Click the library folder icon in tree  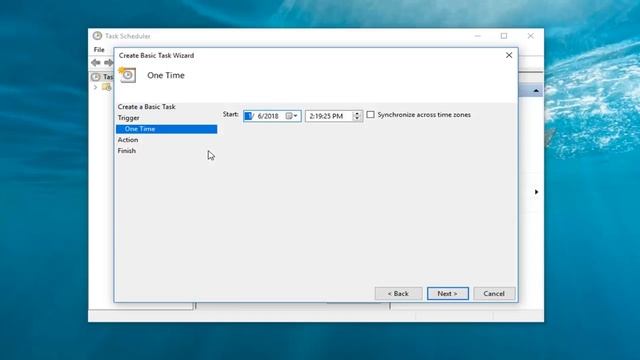[107, 87]
